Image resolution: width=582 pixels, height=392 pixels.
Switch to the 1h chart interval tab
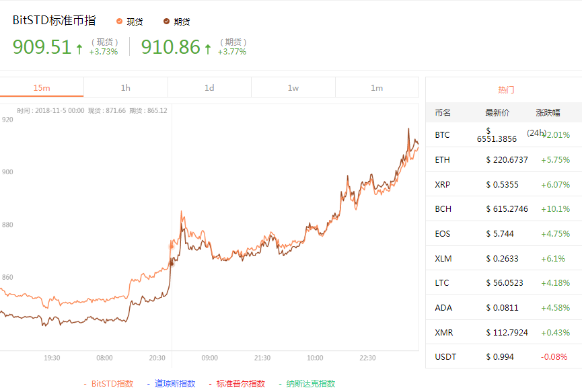click(x=125, y=87)
